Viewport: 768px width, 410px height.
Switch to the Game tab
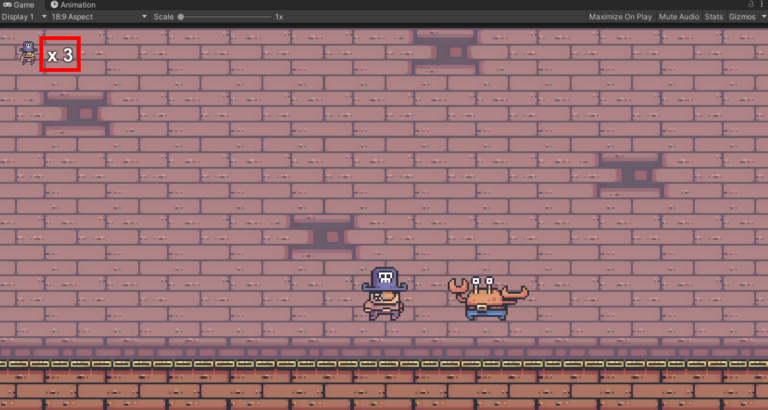[x=20, y=5]
